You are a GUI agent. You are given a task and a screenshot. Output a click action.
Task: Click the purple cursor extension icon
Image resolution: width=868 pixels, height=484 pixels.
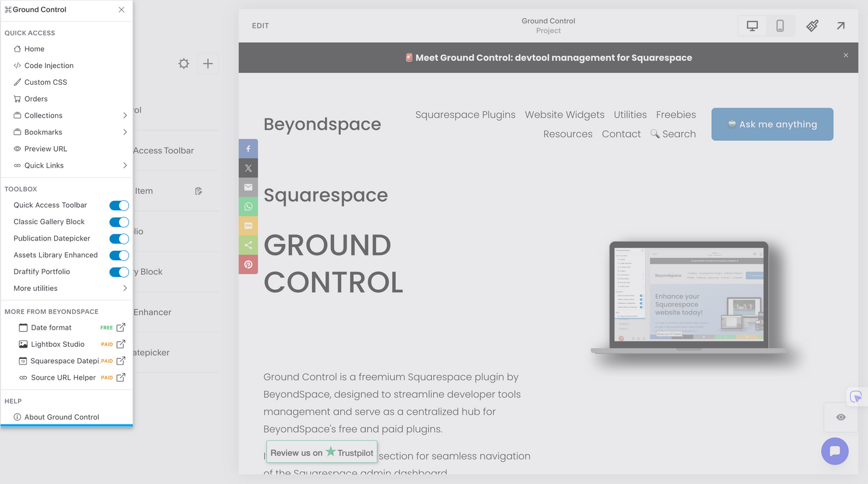point(857,397)
